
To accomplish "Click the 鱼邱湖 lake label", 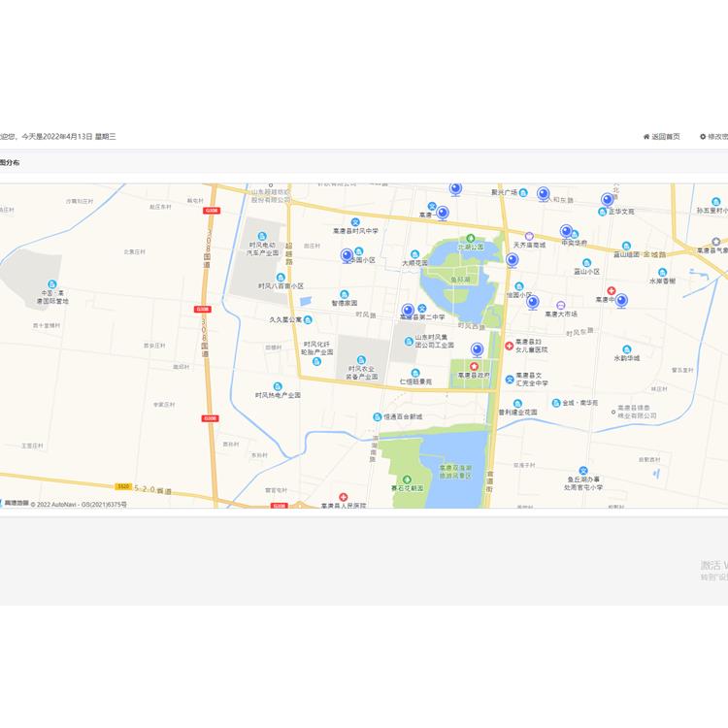I will coord(460,280).
